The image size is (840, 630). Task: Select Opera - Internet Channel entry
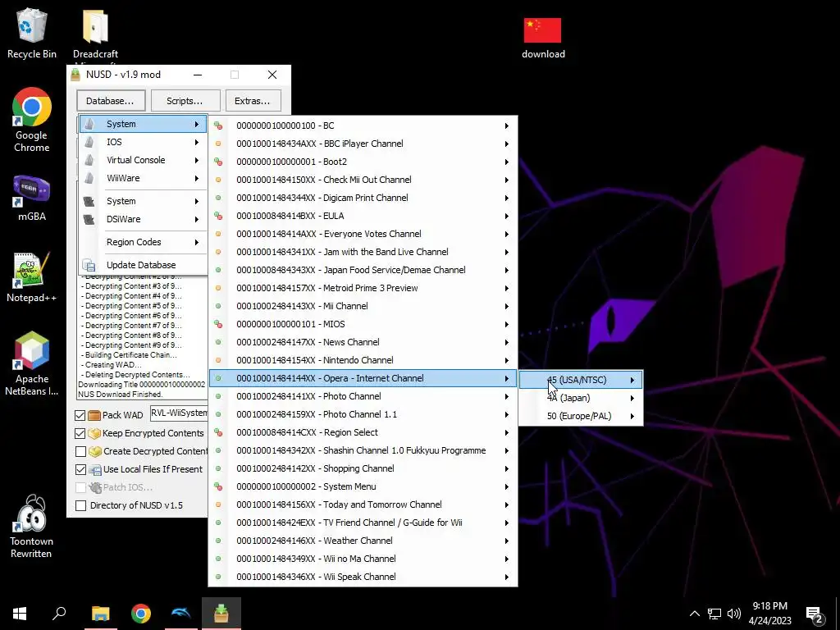coord(363,378)
